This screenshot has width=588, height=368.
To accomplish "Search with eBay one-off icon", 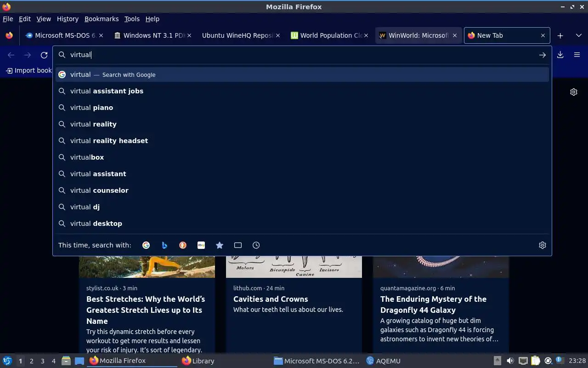I will pyautogui.click(x=201, y=245).
